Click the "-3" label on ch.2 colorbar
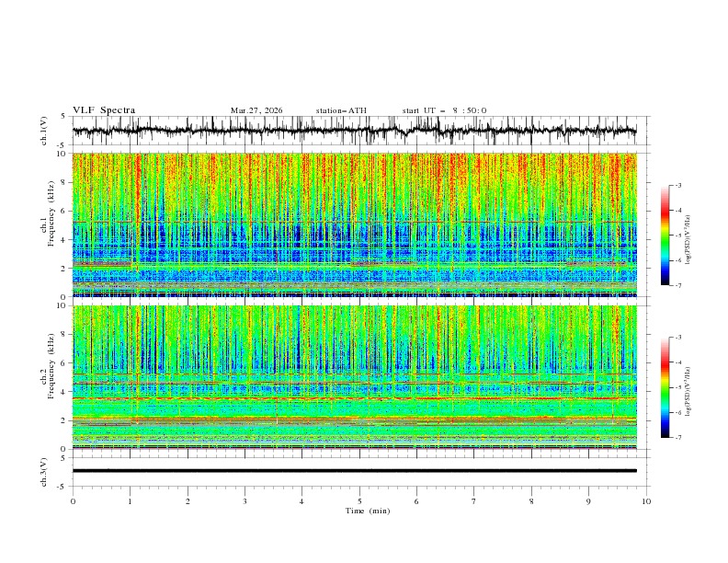728x563 pixels. 677,338
